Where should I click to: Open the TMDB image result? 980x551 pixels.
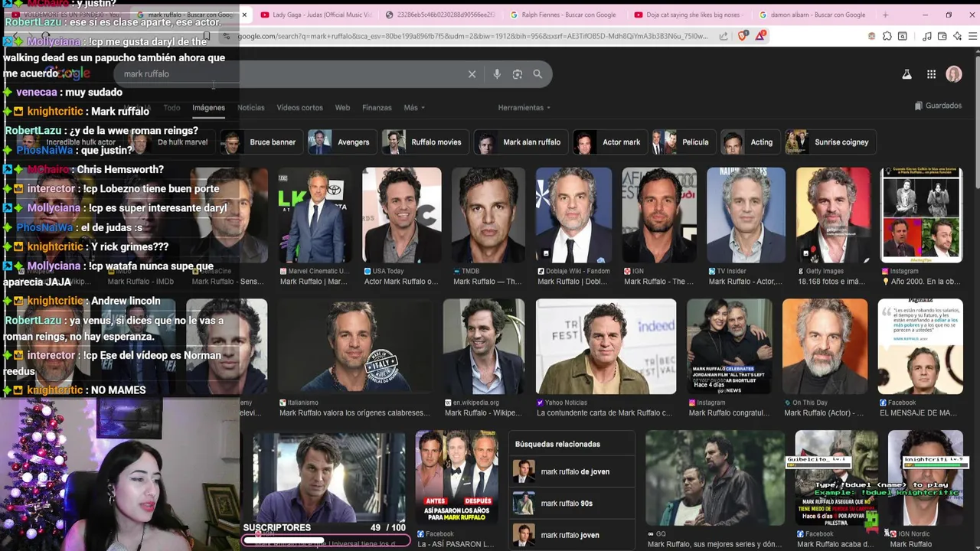pyautogui.click(x=488, y=215)
